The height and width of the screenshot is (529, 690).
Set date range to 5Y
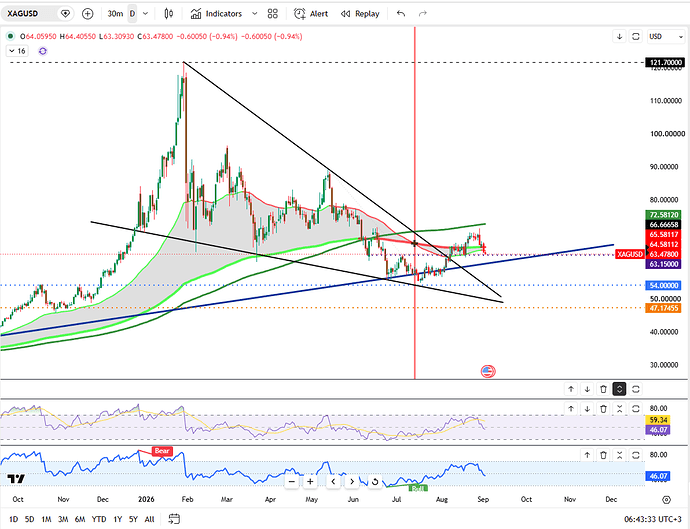pos(133,519)
